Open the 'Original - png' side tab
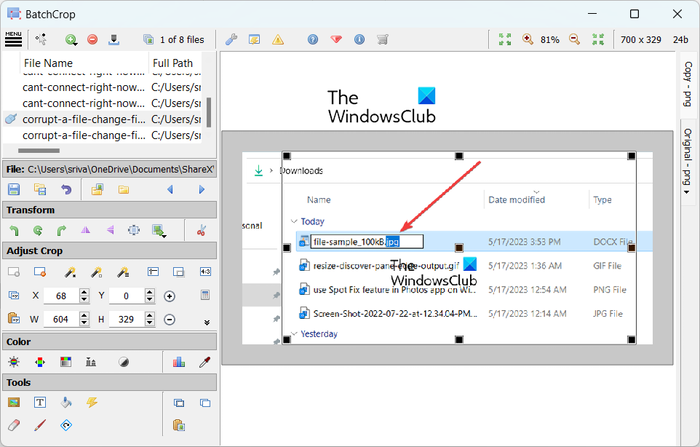Screen dimensions: 700x447 tap(688, 161)
